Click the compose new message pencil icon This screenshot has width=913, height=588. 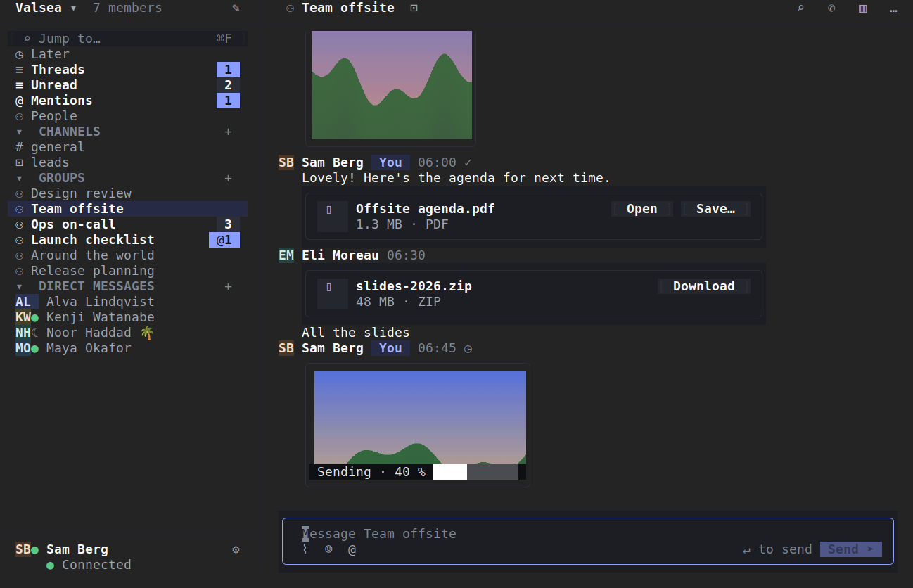(236, 8)
